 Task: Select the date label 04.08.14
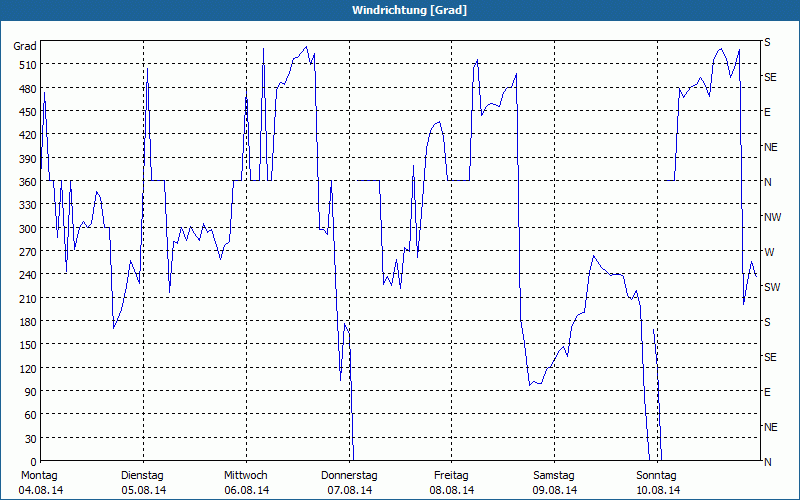pyautogui.click(x=41, y=490)
